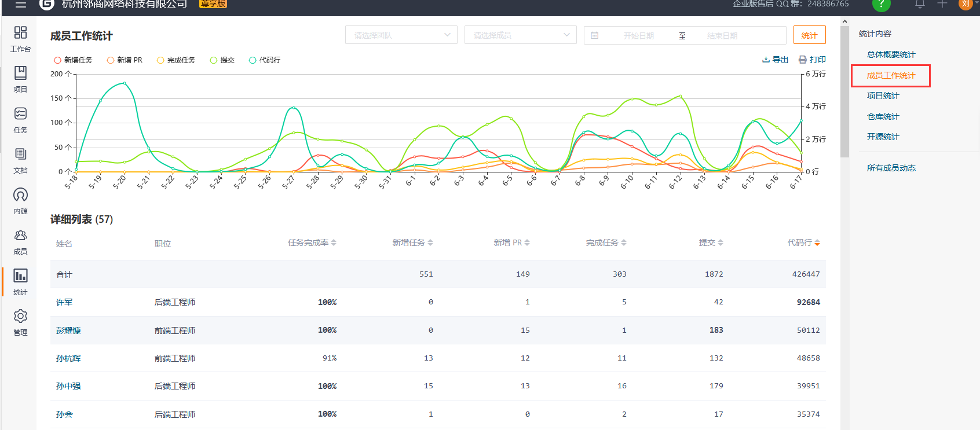Click the green help question mark
Screen dimensions: 980x430
click(881, 3)
